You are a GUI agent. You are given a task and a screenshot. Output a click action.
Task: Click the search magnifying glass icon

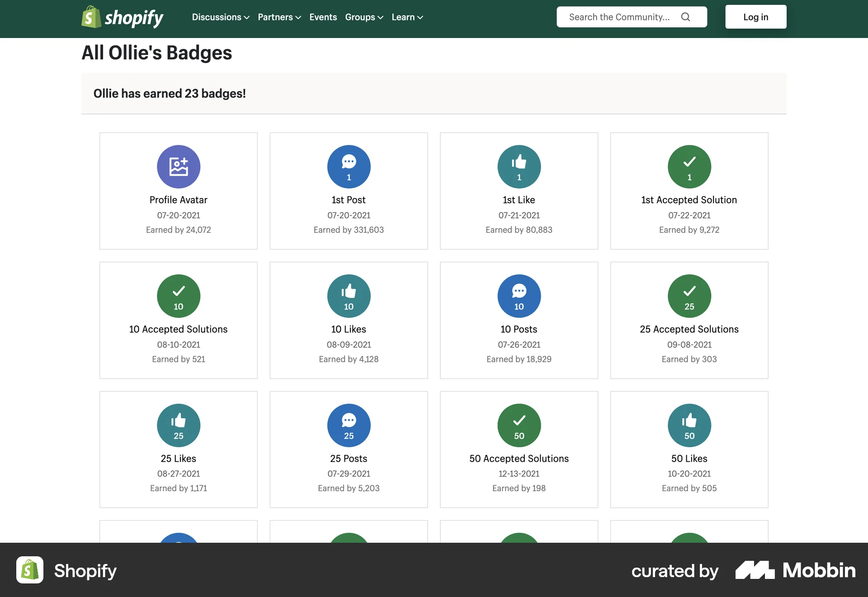coord(686,17)
